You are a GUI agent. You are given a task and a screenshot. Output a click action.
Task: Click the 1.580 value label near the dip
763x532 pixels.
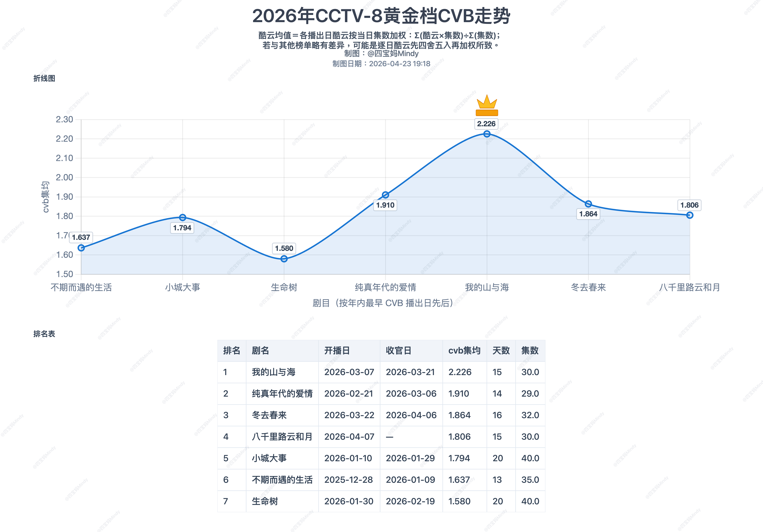[x=284, y=248]
